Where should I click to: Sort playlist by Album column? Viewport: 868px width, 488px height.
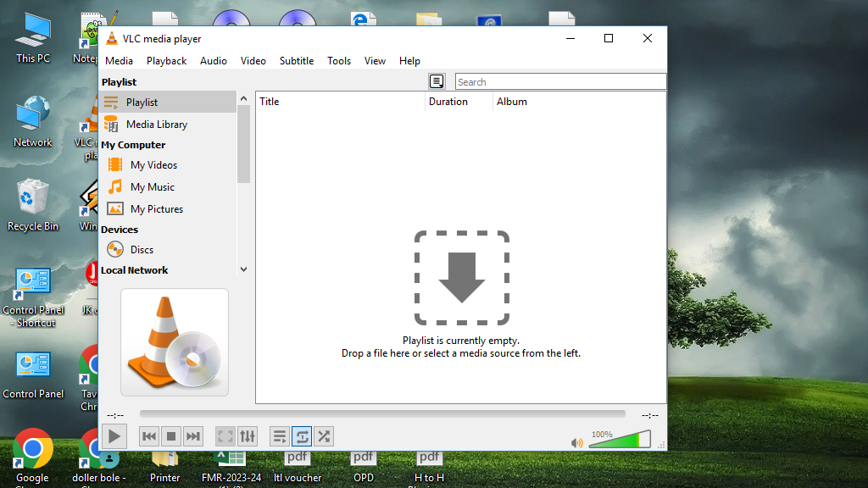[x=579, y=102]
